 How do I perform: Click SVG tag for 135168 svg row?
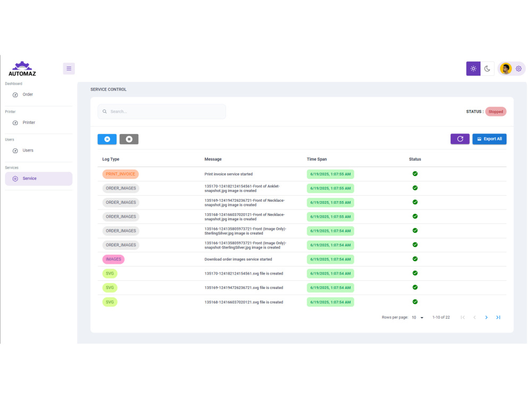point(110,302)
